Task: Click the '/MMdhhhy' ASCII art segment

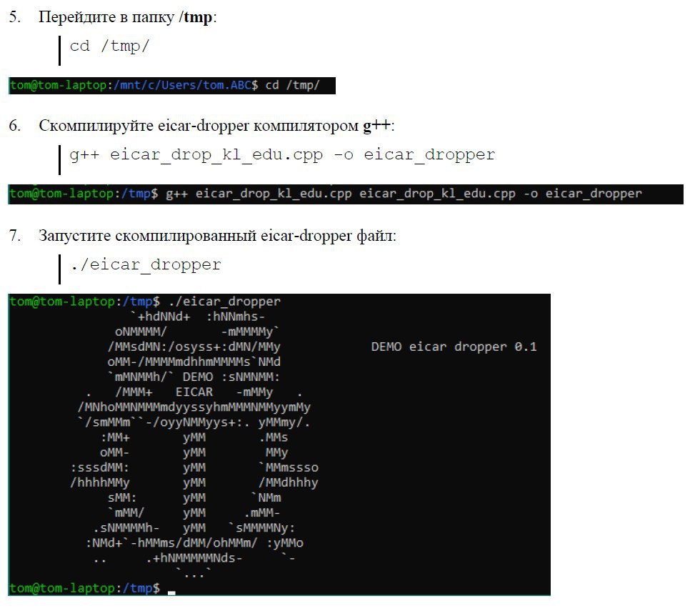Action: [289, 483]
